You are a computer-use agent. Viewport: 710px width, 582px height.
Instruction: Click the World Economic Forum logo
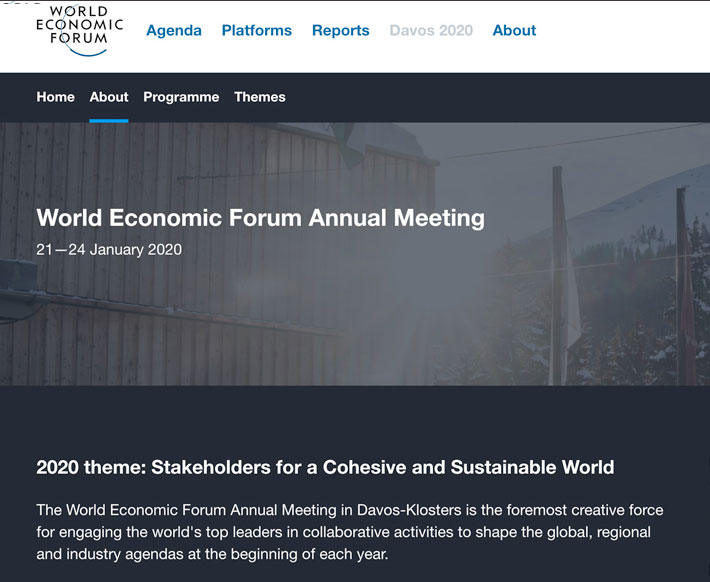(79, 30)
